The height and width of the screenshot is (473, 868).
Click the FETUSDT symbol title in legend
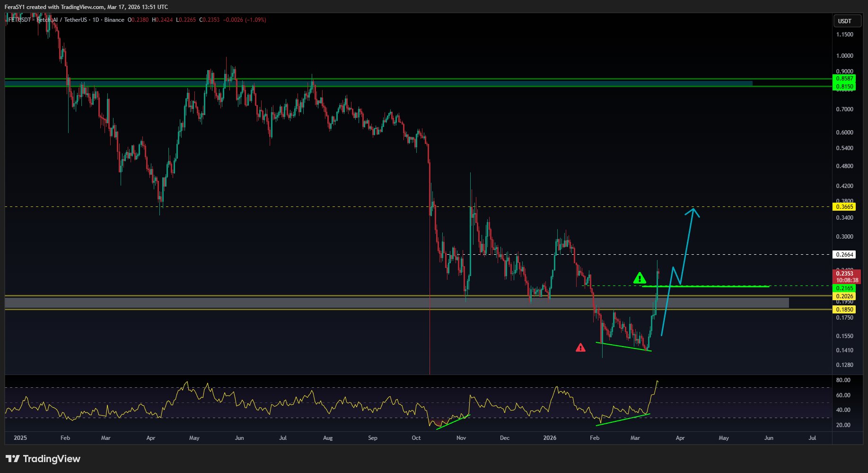[x=20, y=20]
